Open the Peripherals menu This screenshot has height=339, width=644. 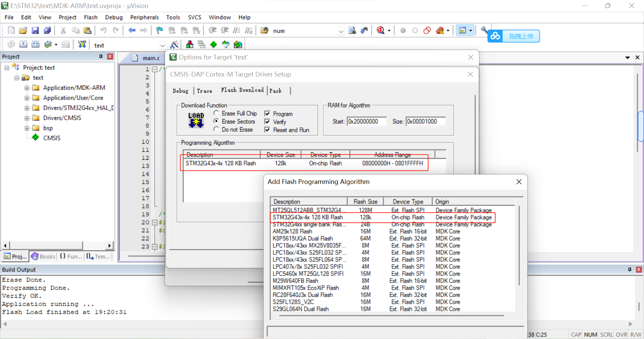tap(145, 17)
